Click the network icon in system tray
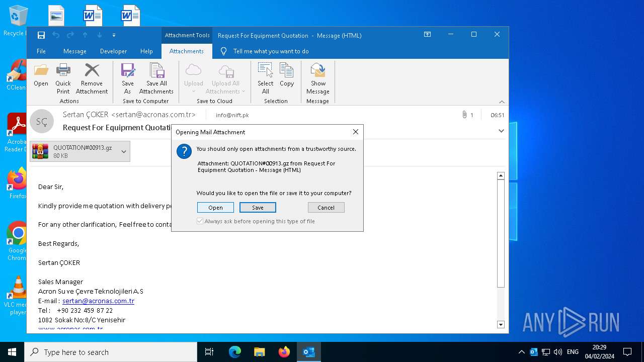Viewport: 644px width, 362px height. 545,352
